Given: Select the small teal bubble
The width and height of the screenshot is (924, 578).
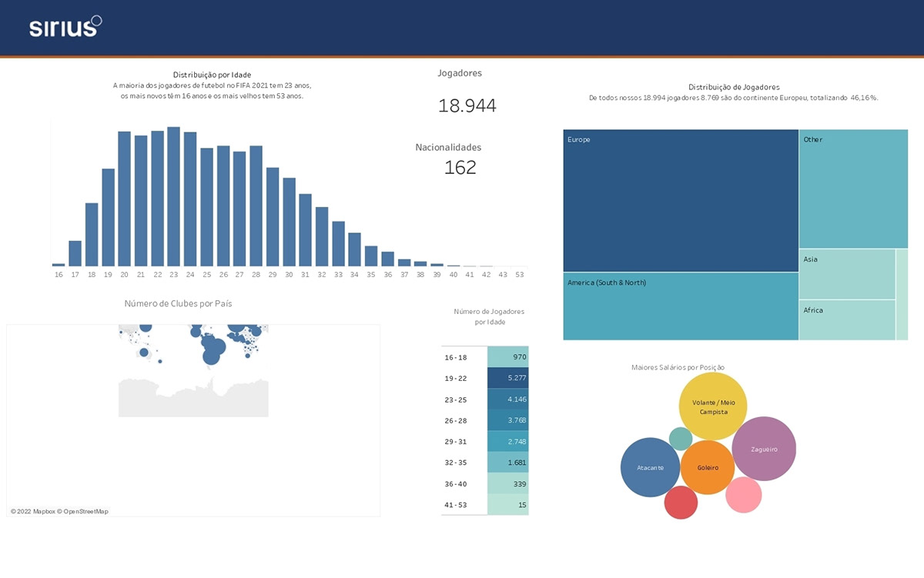Looking at the screenshot, I should click(681, 439).
